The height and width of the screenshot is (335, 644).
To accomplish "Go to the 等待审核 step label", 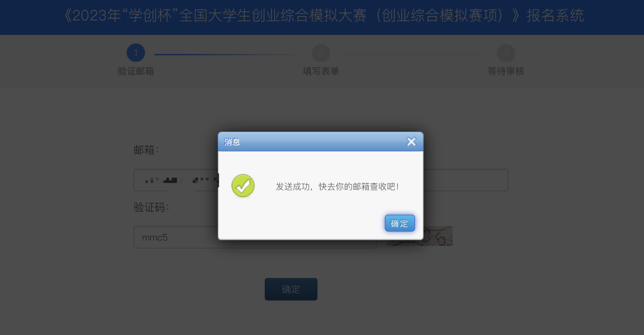I will (506, 71).
